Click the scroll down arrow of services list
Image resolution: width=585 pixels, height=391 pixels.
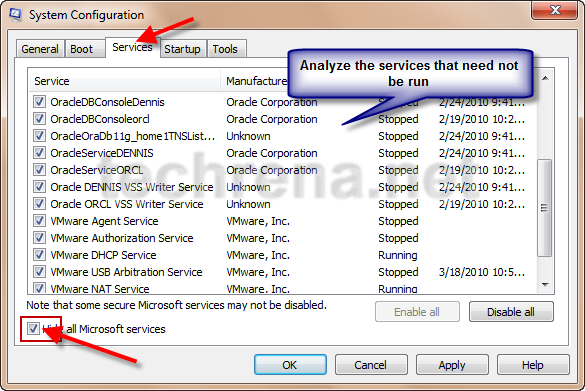click(x=545, y=285)
